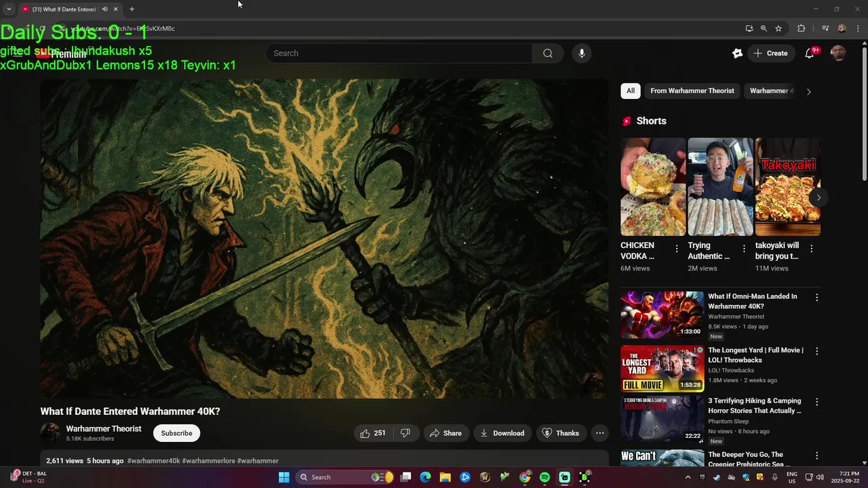Open Trying Authentic short thumbnail
The image size is (868, 488).
click(x=720, y=187)
